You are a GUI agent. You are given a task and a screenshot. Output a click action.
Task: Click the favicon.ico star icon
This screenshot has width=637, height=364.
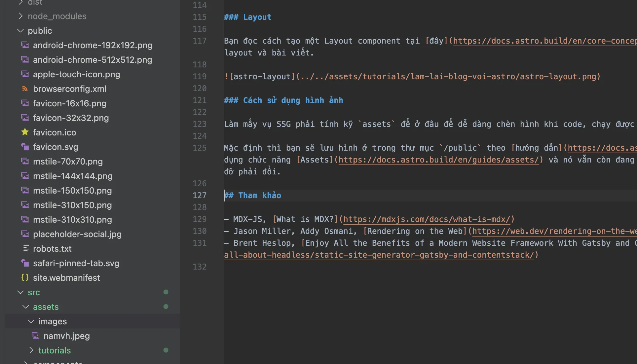coord(25,132)
